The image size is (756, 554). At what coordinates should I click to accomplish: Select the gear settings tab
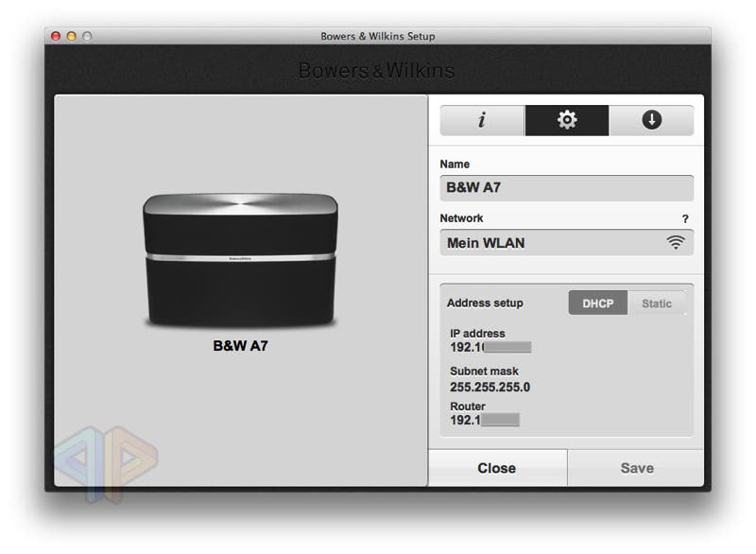[x=567, y=120]
